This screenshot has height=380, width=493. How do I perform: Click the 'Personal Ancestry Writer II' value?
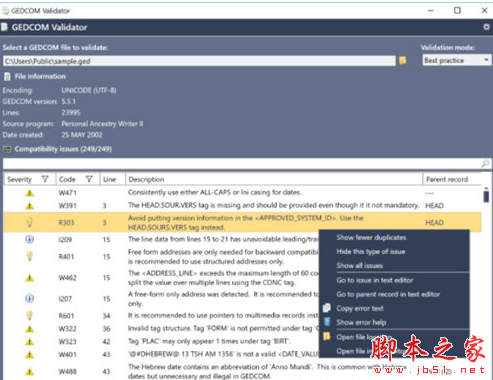pos(102,124)
